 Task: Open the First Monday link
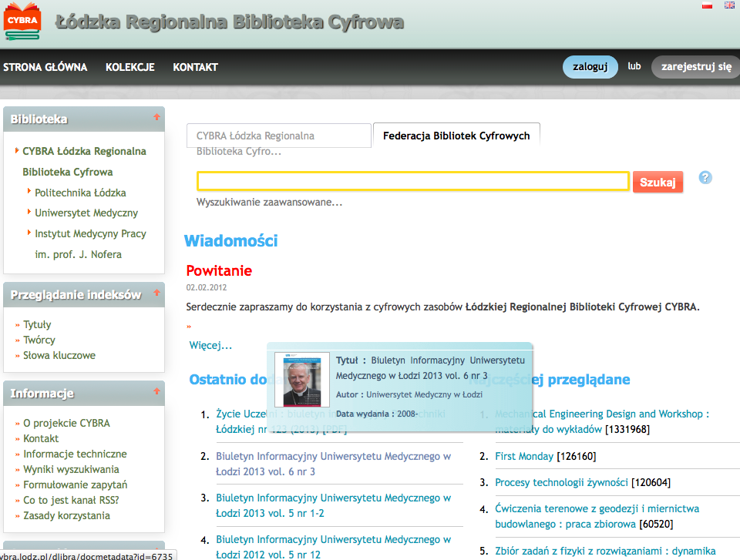click(524, 456)
